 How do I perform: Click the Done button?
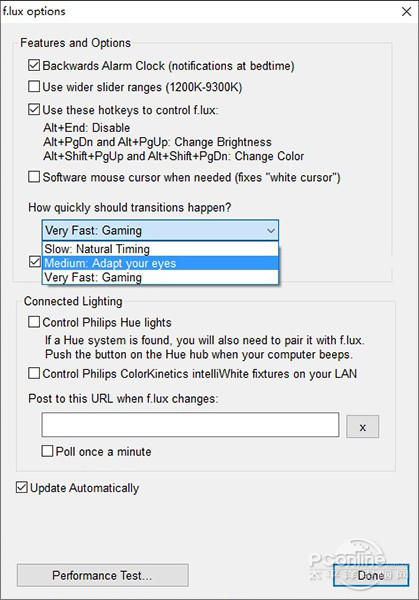[371, 575]
